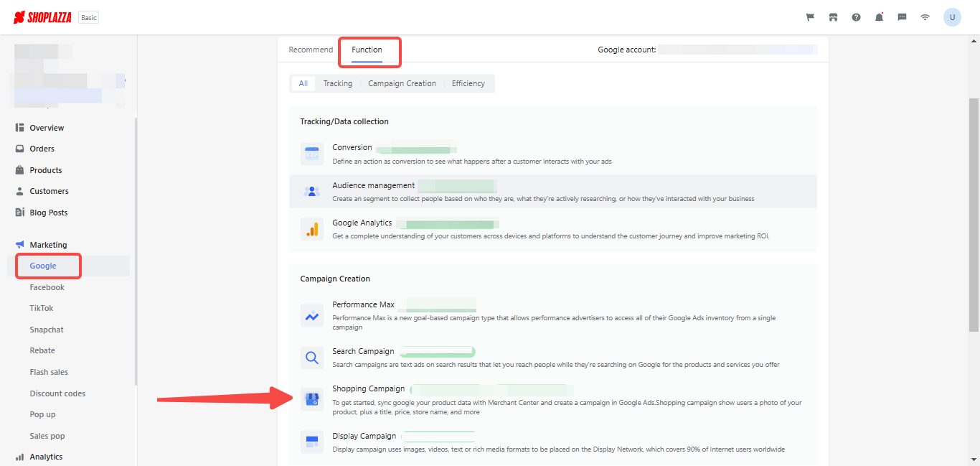Click the Conversion code icon
Image resolution: width=980 pixels, height=466 pixels.
(x=312, y=154)
